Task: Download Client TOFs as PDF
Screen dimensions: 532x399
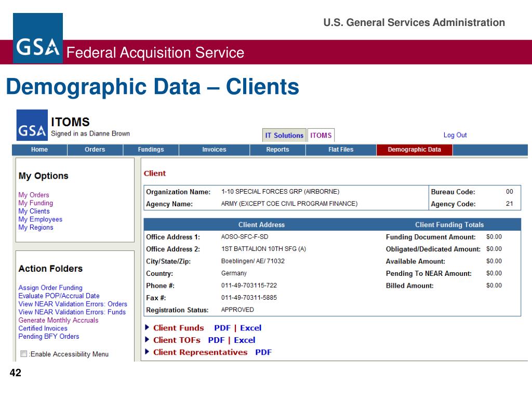Action: (x=216, y=340)
